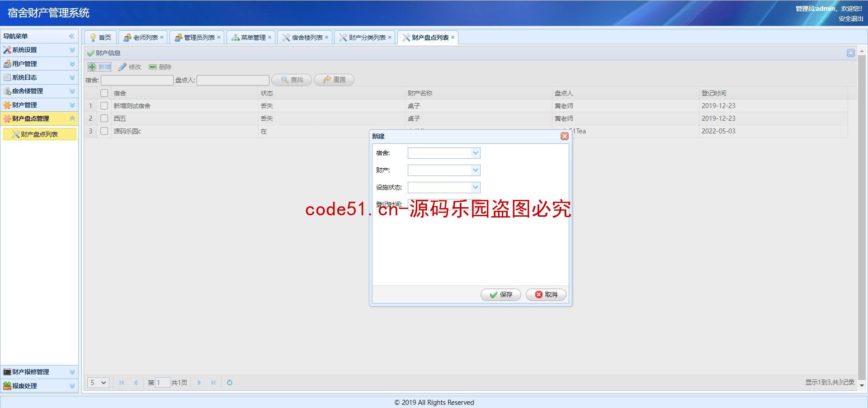The image size is (868, 408).
Task: Click the 重置 reset button
Action: pos(334,80)
